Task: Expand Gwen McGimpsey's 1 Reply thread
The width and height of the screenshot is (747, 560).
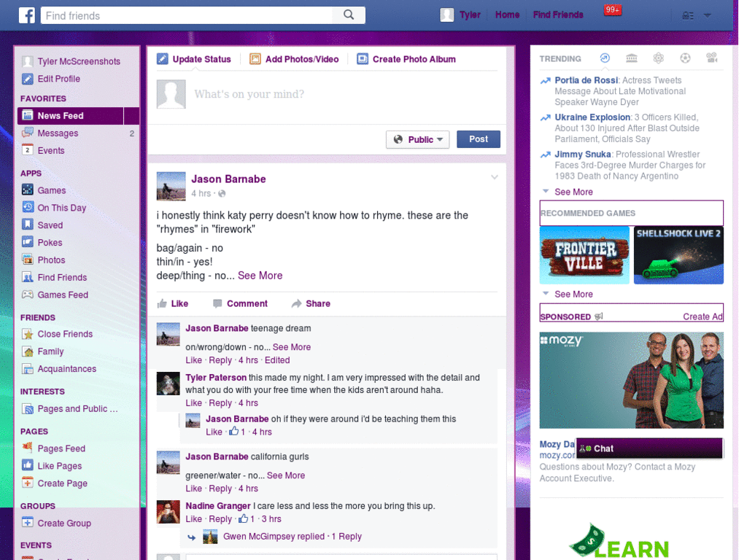Action: coord(293,537)
